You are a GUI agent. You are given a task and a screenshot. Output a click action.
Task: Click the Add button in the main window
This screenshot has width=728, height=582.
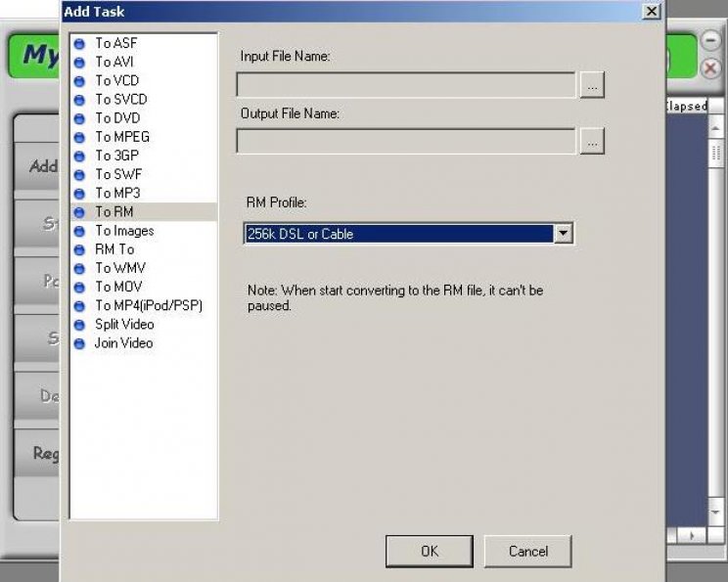tap(37, 166)
